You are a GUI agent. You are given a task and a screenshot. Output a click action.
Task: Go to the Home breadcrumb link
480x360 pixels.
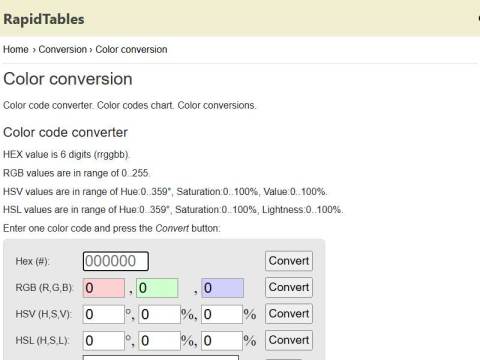tap(16, 49)
